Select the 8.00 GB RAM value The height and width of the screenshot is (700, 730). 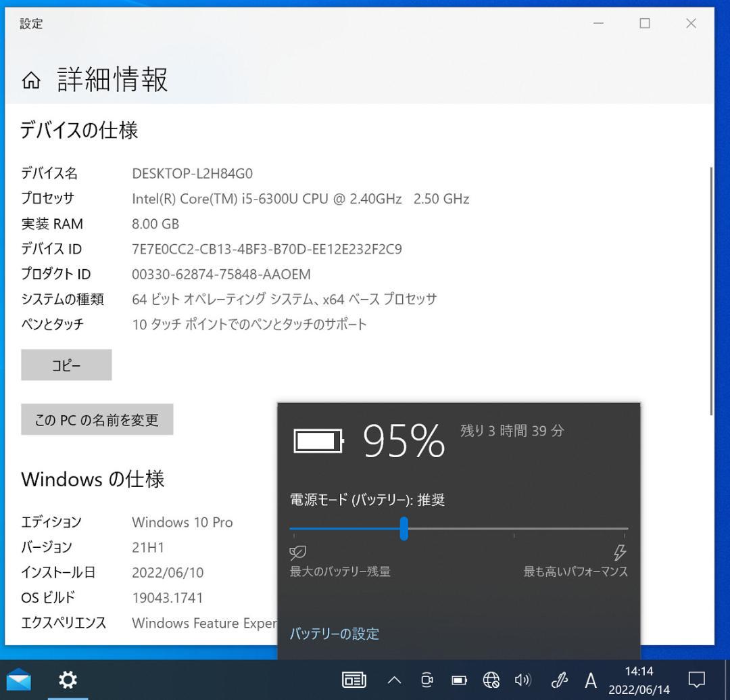155,224
